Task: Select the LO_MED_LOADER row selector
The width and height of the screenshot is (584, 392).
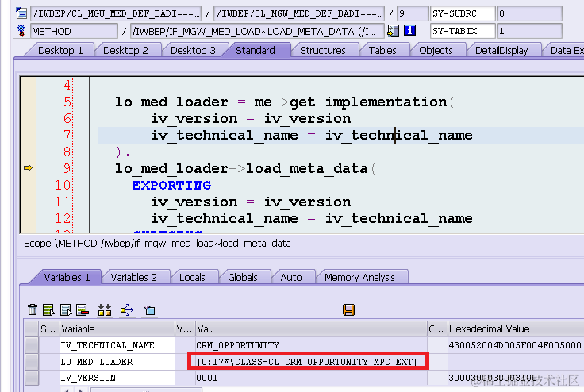Action: point(32,362)
